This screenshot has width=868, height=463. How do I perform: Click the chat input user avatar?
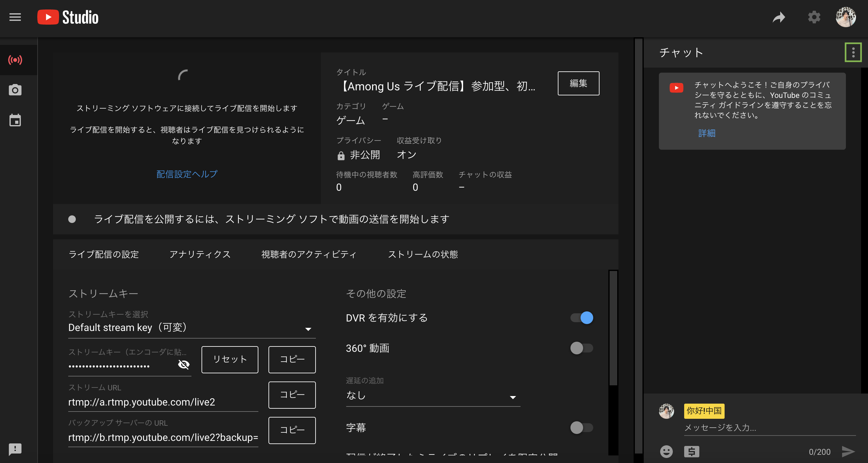666,411
